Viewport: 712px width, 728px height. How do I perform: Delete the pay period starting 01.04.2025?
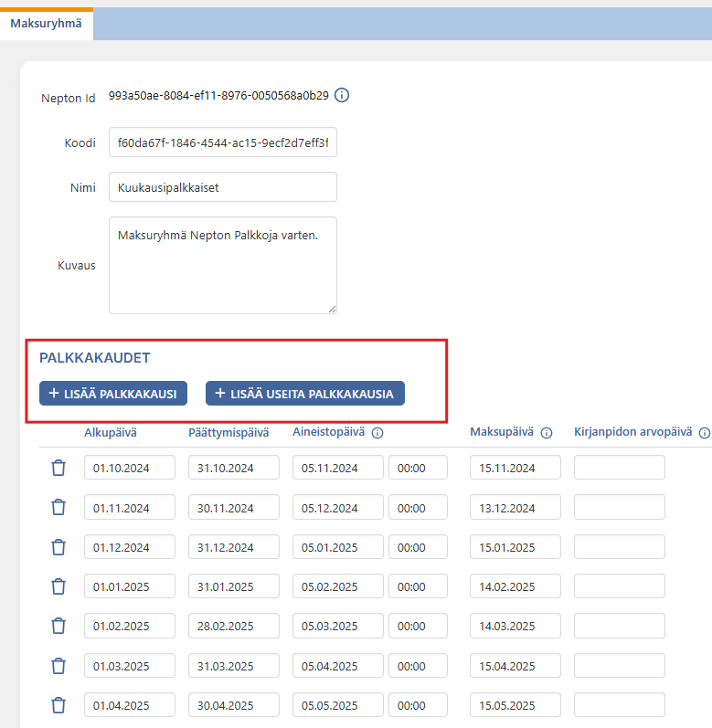coord(58,704)
